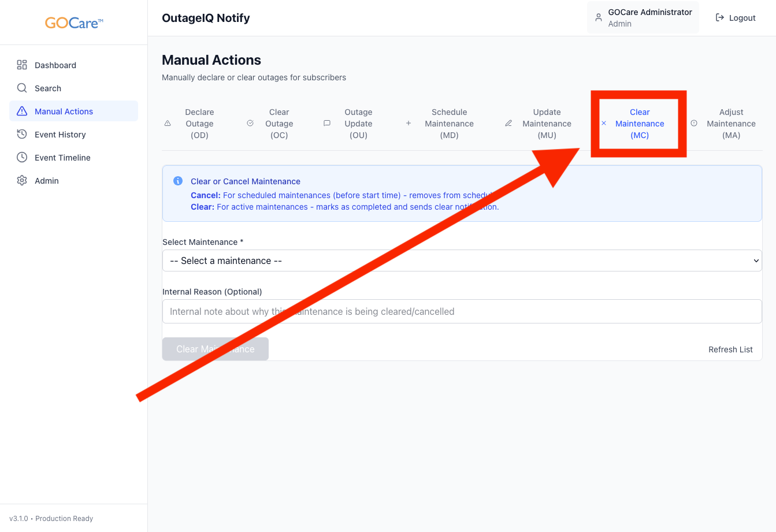Viewport: 776px width, 532px height.
Task: Switch to Adjust Maintenance (MA) tab
Action: click(731, 124)
